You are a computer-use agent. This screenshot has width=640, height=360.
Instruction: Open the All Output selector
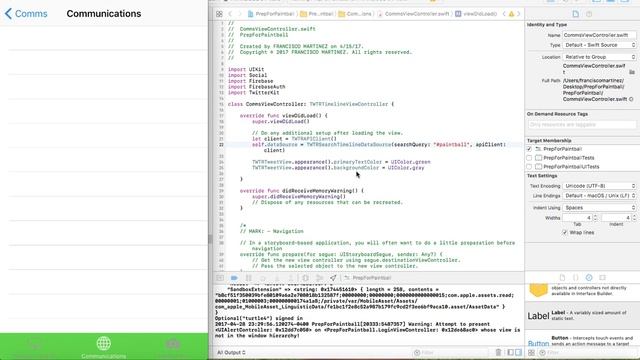click(231, 352)
